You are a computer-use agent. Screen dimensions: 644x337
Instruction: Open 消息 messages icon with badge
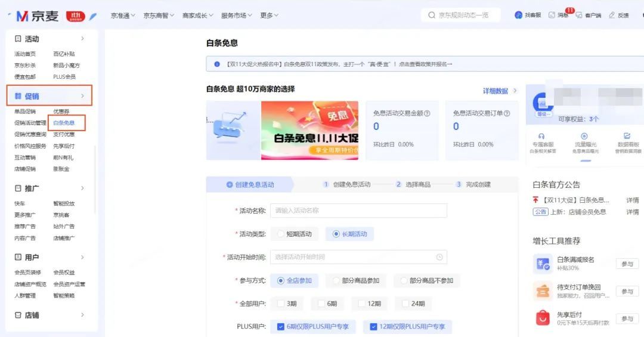[552, 15]
